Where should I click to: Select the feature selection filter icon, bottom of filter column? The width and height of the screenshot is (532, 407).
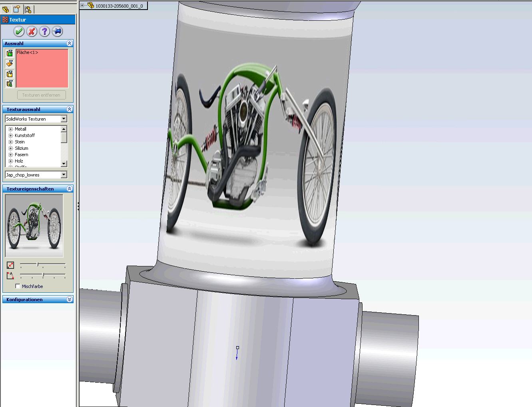coord(10,83)
